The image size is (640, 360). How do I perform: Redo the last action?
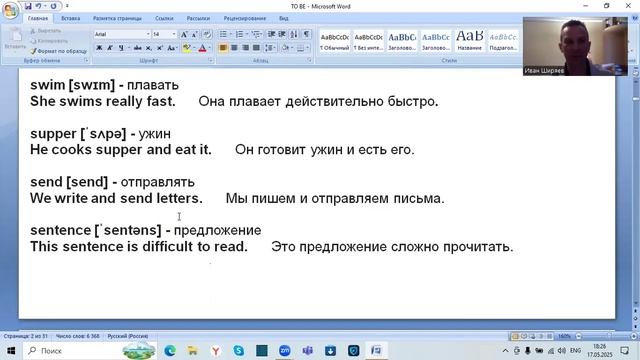[x=53, y=6]
